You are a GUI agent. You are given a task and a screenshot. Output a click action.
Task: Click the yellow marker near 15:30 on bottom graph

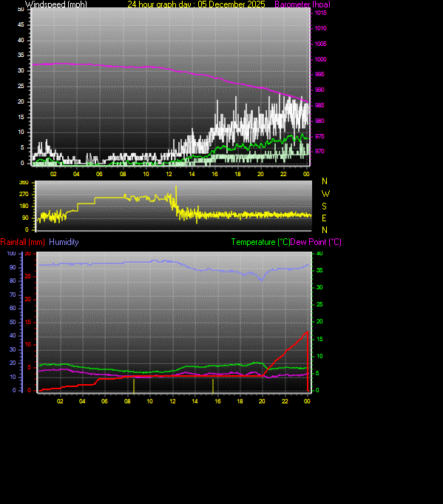click(213, 386)
